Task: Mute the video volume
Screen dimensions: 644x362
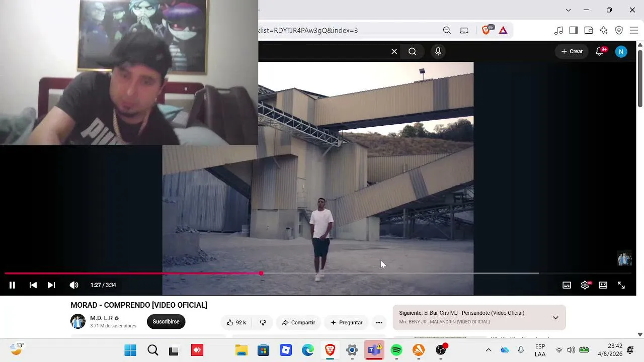Action: [x=74, y=285]
